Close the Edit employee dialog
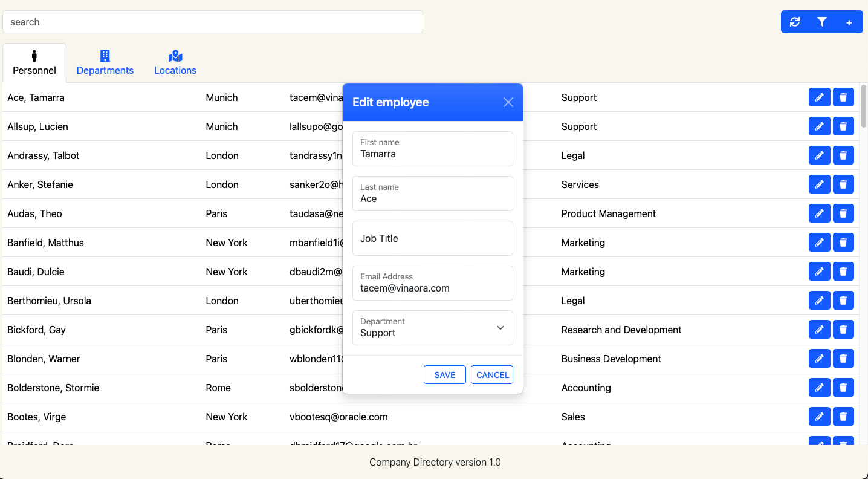Viewport: 868px width, 479px height. click(508, 102)
